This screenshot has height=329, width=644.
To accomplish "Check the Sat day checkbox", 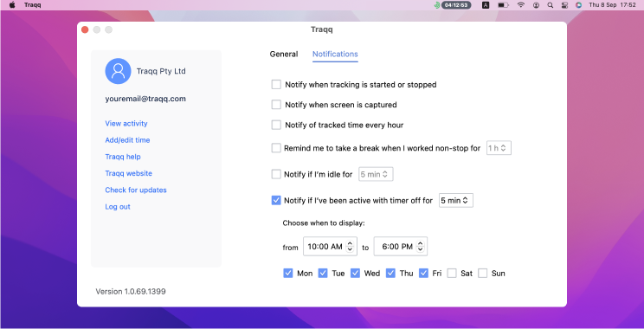I will point(452,273).
